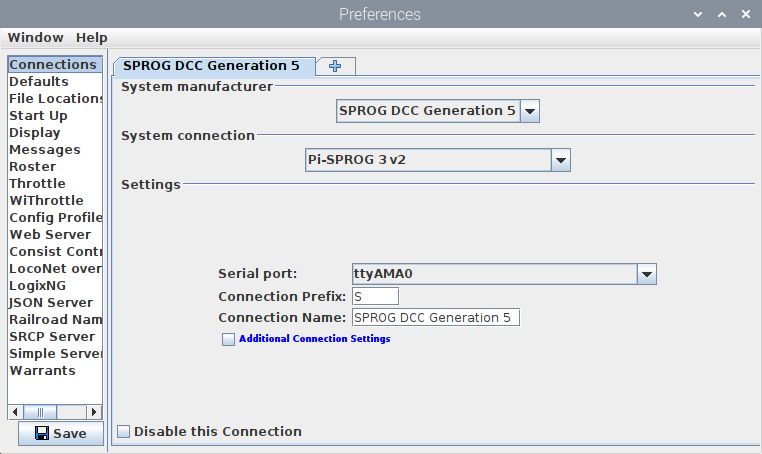Open SRCP Server preferences
The image size is (762, 454).
pyautogui.click(x=55, y=337)
